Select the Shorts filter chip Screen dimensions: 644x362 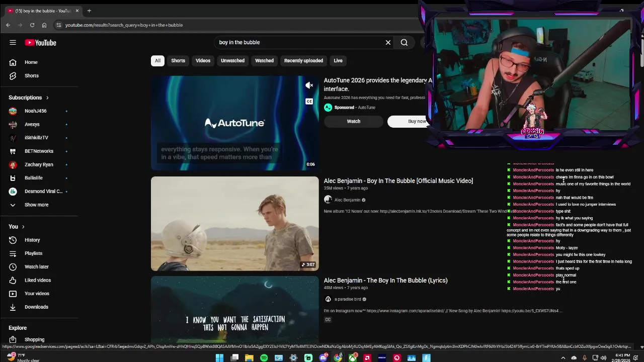[x=178, y=61]
